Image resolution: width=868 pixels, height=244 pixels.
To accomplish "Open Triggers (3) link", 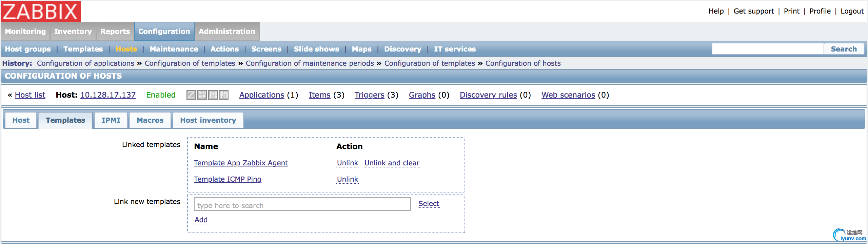I will [369, 95].
